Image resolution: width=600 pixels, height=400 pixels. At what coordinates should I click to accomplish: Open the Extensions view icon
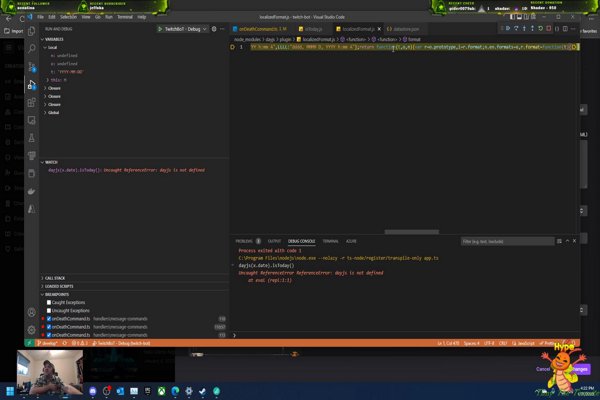(32, 103)
